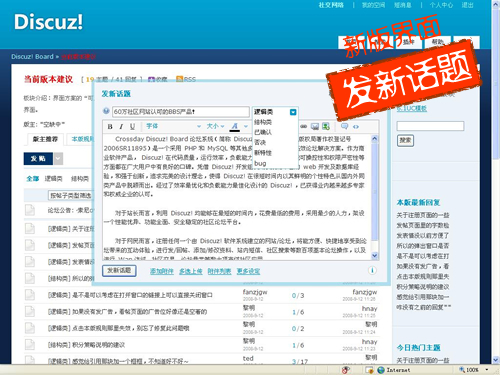500x375 pixels.
Task: Click the 发帖 post button
Action: pos(38,159)
